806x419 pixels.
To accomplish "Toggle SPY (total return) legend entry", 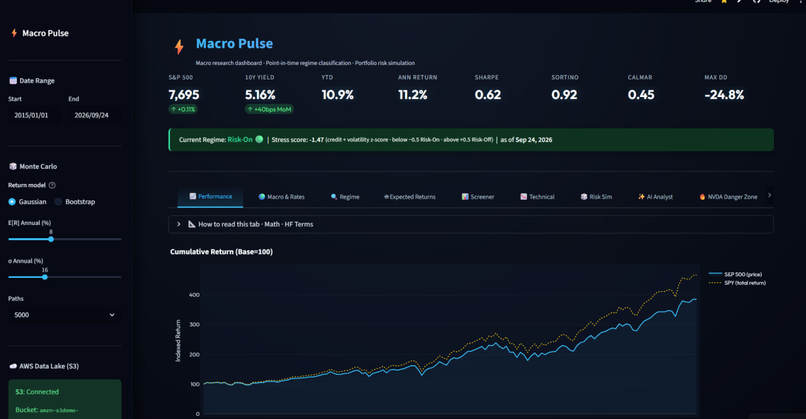I will [737, 283].
